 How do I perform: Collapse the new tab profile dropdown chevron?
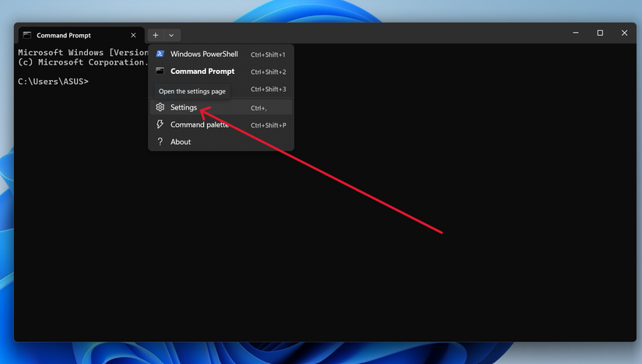coord(171,35)
